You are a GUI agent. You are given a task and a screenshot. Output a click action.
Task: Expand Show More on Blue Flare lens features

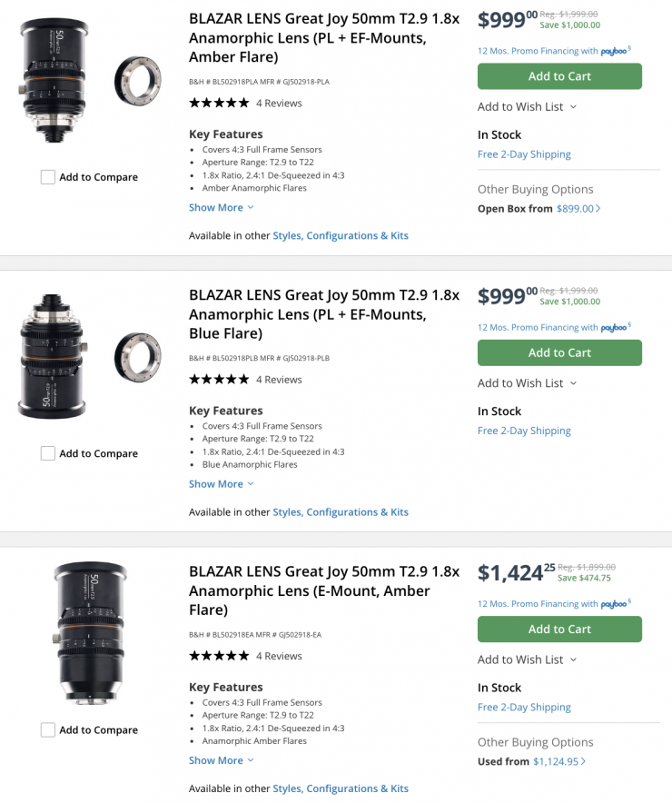[221, 484]
